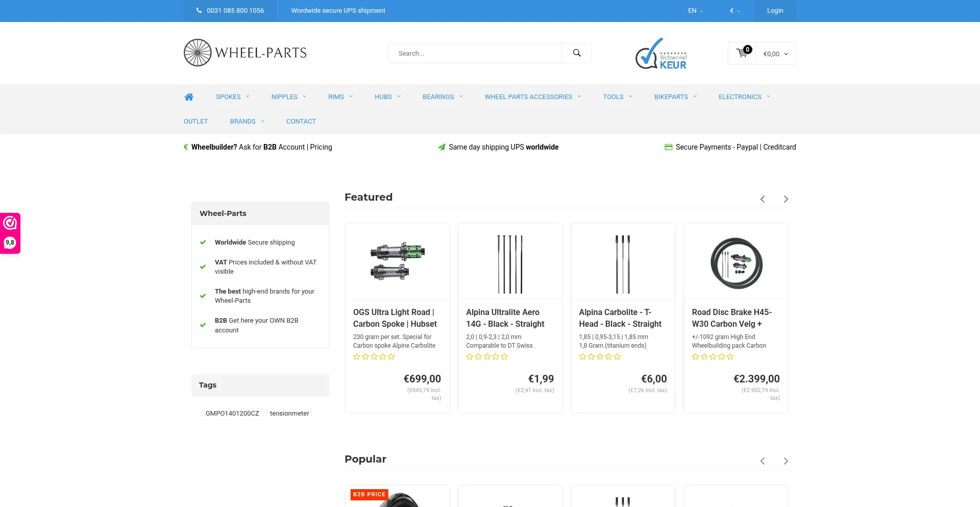Expand the SPOKES menu
Screen dimensions: 980x507
[x=233, y=97]
